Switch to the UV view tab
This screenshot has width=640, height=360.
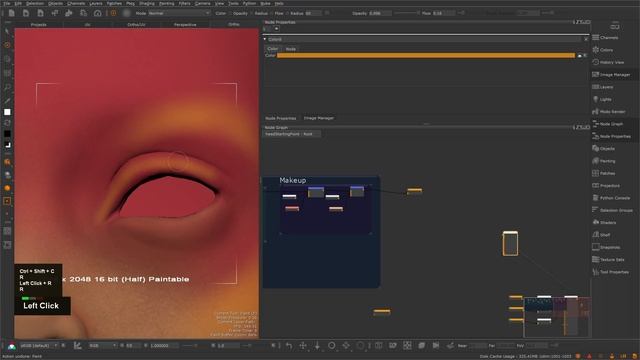point(87,24)
